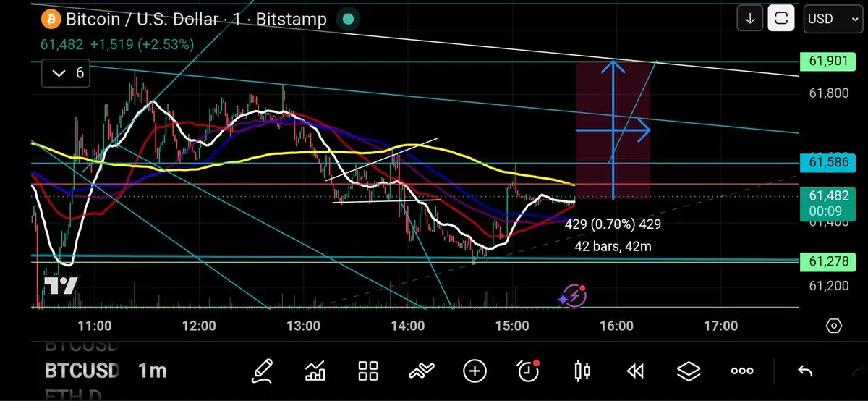Click the 14:00 time axis label
Image resolution: width=868 pixels, height=401 pixels.
[407, 326]
